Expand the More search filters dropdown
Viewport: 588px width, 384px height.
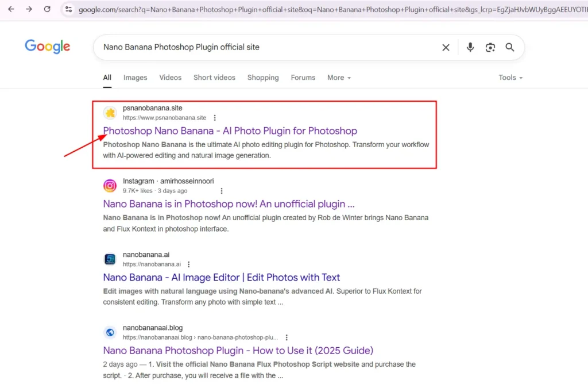point(339,78)
